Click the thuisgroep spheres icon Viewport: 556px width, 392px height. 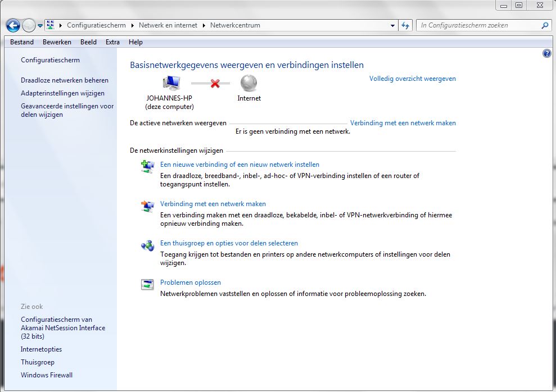(147, 245)
